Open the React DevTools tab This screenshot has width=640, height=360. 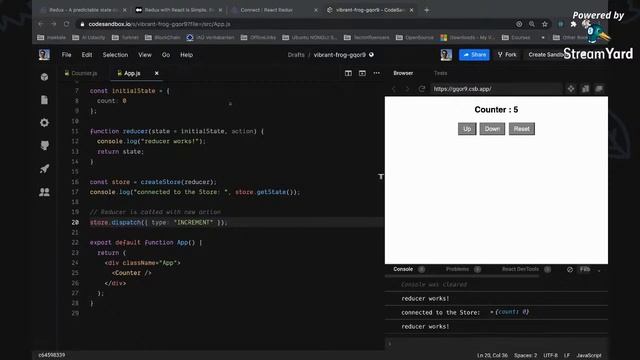click(x=520, y=269)
